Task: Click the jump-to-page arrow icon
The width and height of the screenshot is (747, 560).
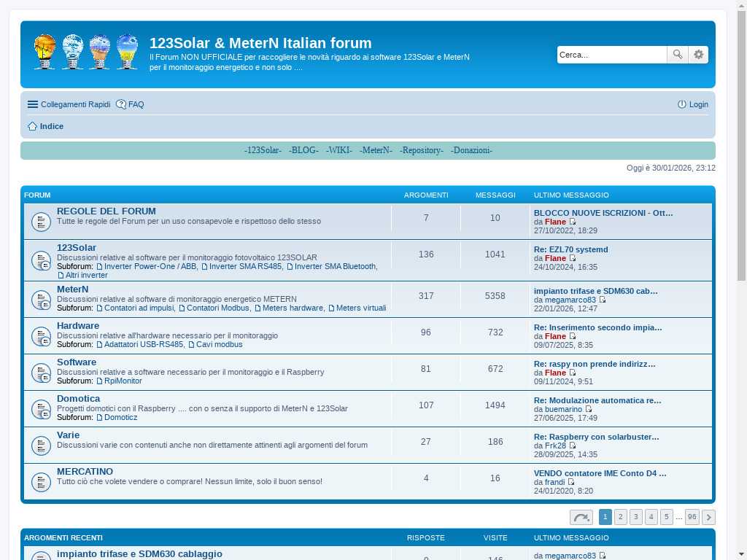Action: [581, 517]
